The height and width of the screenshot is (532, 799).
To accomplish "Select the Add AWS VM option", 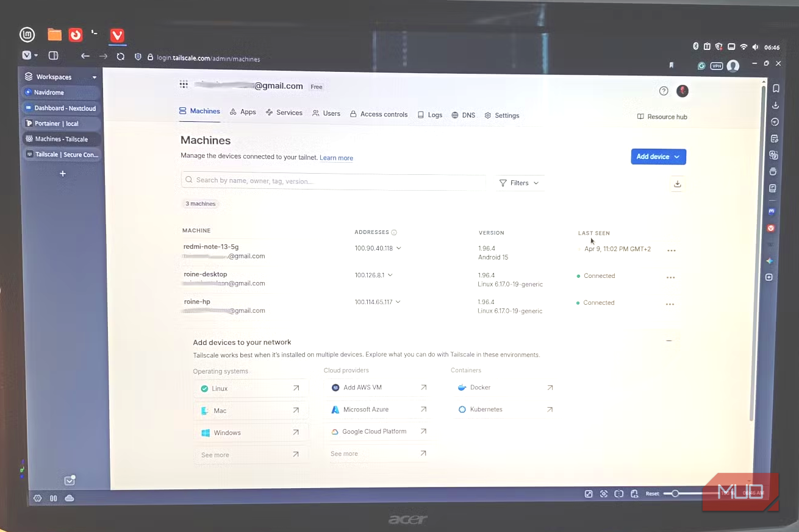I will (x=378, y=388).
